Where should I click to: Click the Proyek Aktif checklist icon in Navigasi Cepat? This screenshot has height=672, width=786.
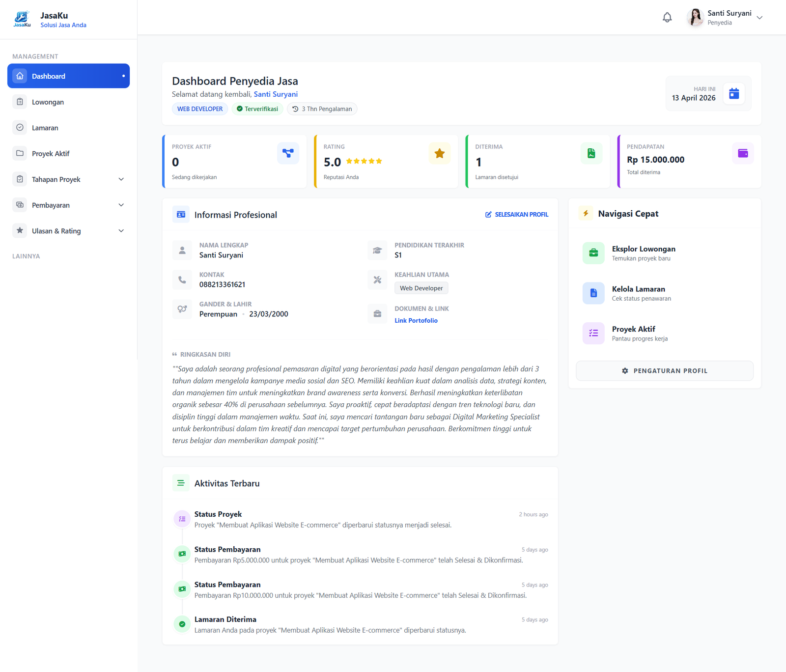[x=593, y=333]
